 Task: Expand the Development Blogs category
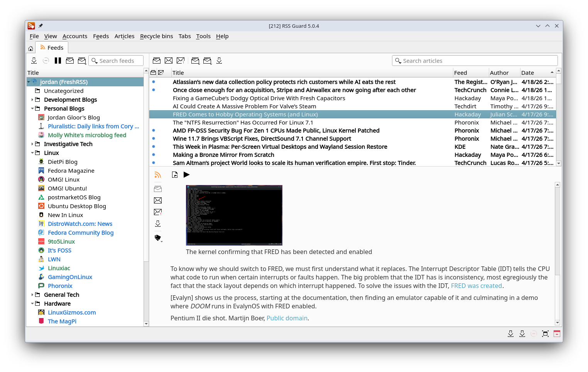coord(32,99)
